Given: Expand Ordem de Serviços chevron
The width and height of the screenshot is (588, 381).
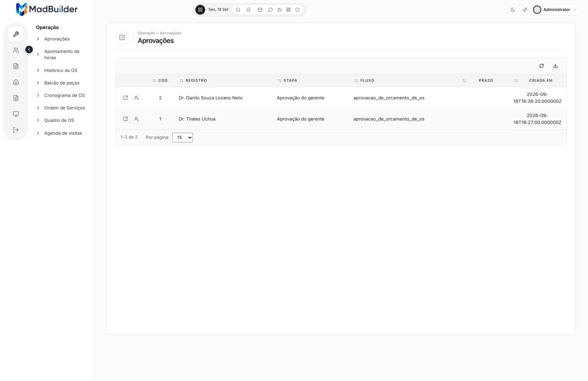Looking at the screenshot, I should [38, 108].
